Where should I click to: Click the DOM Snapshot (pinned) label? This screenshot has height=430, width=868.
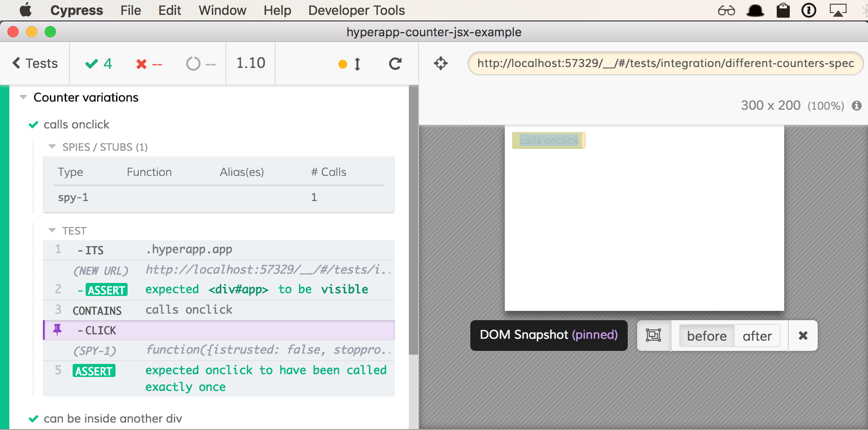click(549, 335)
